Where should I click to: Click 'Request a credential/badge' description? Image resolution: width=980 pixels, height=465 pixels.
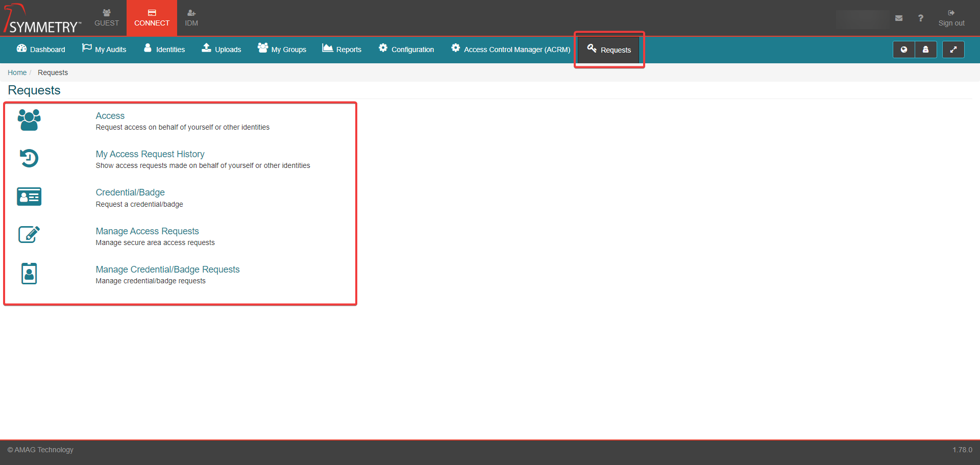click(x=139, y=205)
